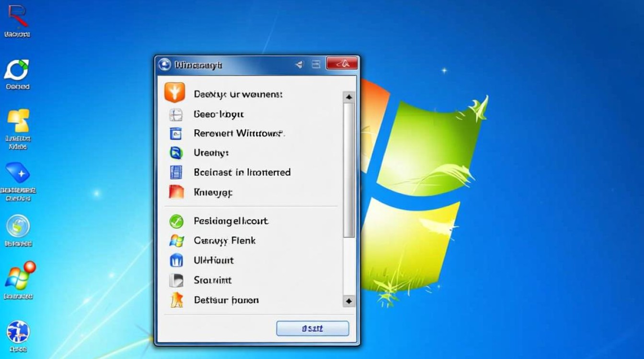
Task: Open the red magnifier desktop shortcut
Action: [17, 17]
